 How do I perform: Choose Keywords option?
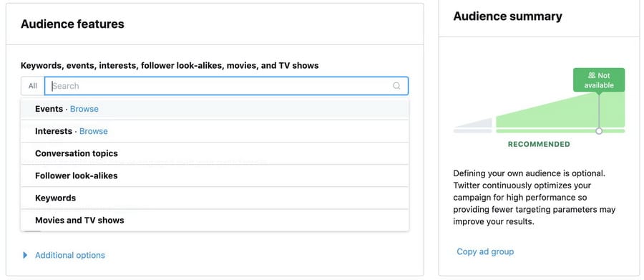point(215,198)
